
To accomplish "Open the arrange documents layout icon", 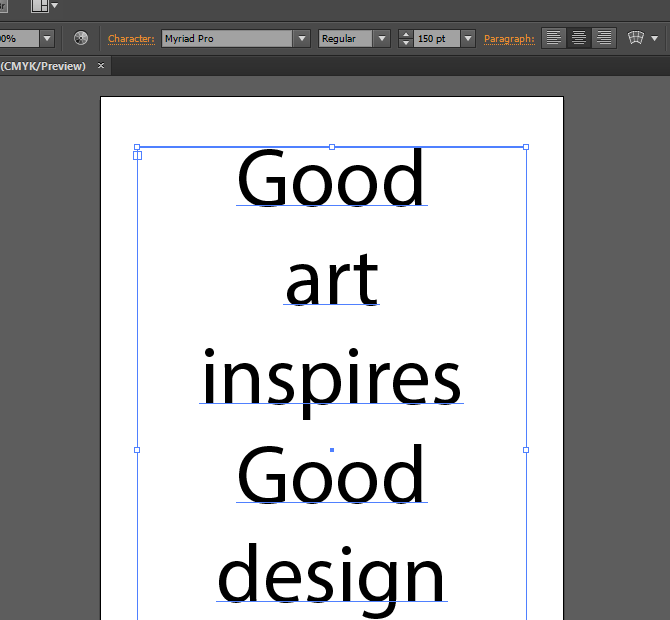I will coord(40,6).
